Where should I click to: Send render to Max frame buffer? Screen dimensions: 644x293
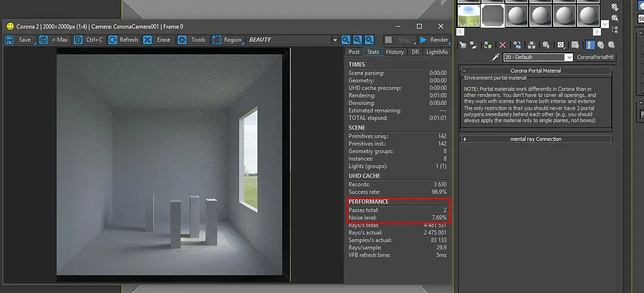coord(55,40)
